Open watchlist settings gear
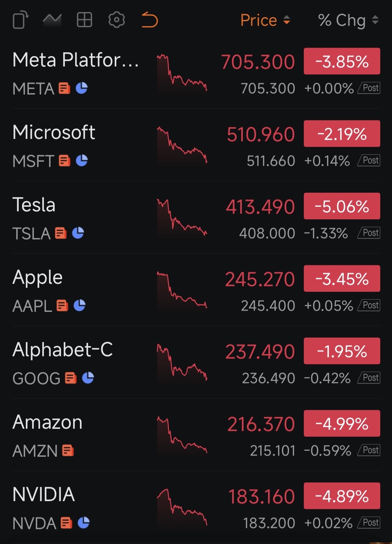The image size is (392, 544). tap(116, 20)
